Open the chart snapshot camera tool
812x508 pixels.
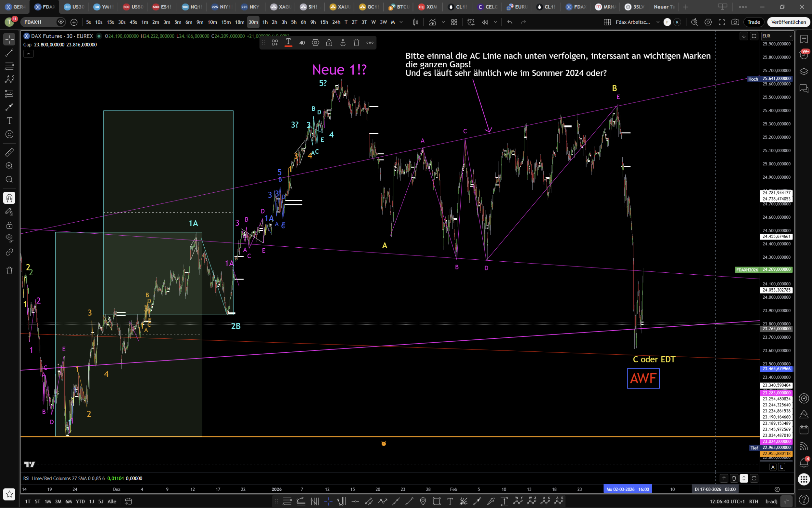click(x=735, y=22)
